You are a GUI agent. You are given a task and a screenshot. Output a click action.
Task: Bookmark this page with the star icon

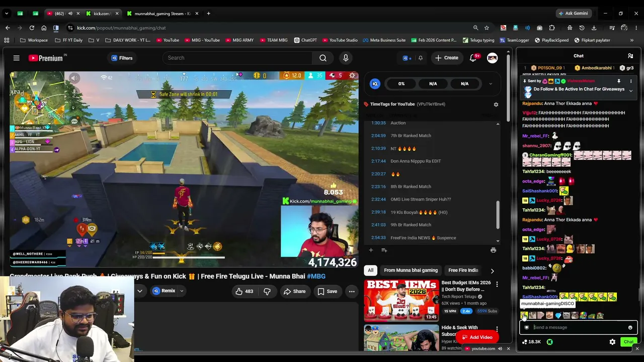pyautogui.click(x=487, y=28)
